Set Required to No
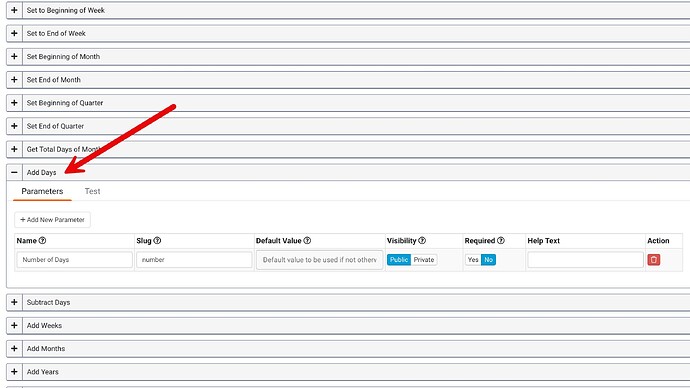The height and width of the screenshot is (388, 690). pyautogui.click(x=488, y=260)
